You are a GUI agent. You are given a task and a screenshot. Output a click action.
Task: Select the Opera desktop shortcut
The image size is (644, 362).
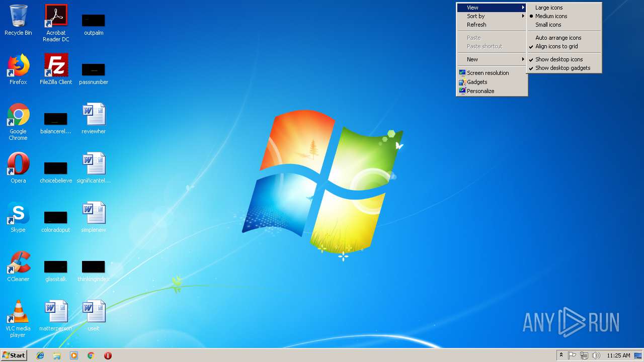(18, 168)
